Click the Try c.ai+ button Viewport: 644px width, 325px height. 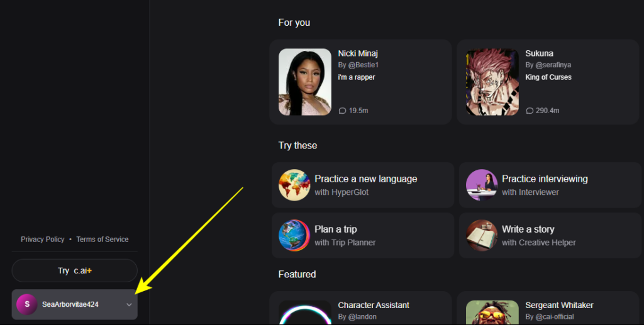pos(74,271)
